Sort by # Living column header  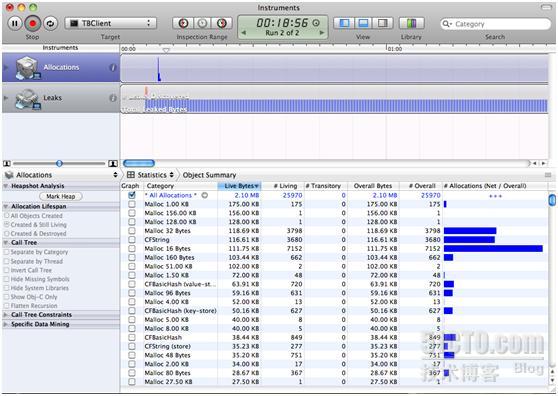coord(283,186)
